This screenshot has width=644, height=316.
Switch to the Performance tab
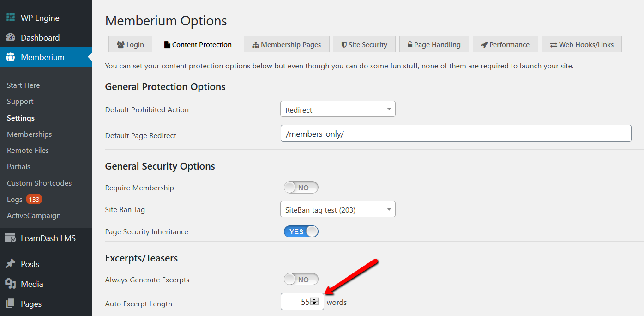point(505,44)
